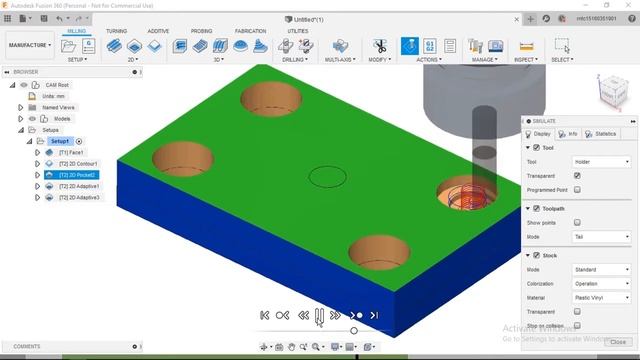640x360 pixels.
Task: Click the Close button in Simulate panel
Action: point(618,342)
